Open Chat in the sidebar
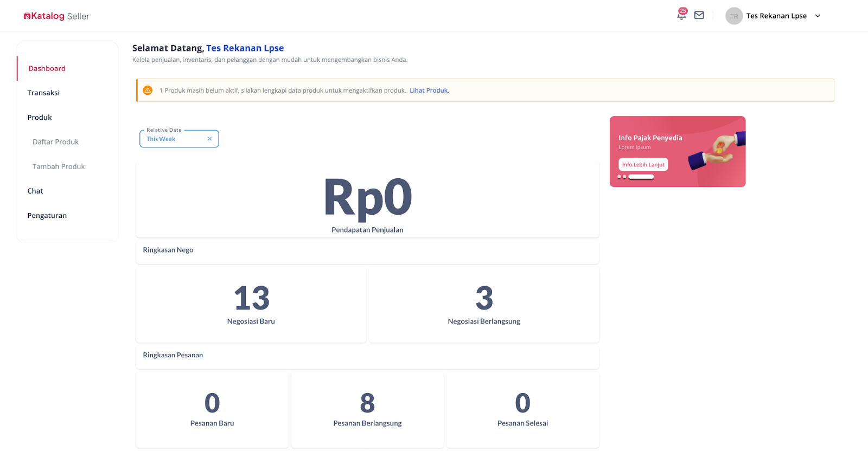Screen dimensions: 868x451 tap(35, 191)
